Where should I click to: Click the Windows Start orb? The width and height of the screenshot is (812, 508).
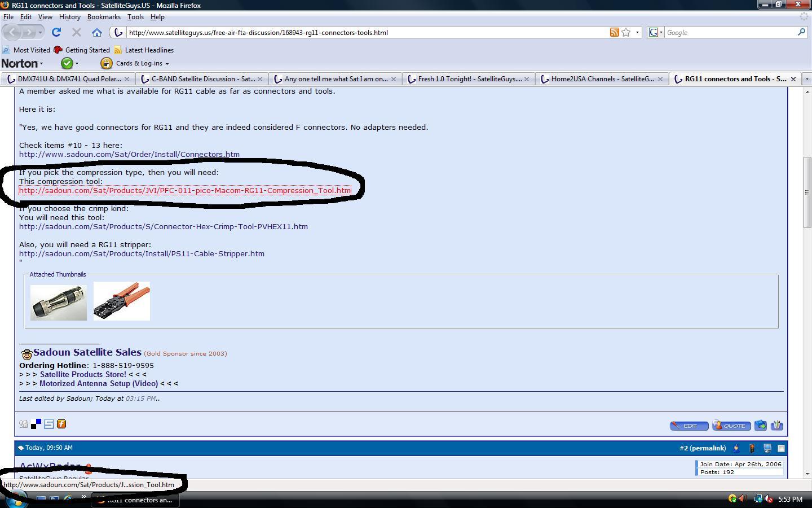click(17, 500)
